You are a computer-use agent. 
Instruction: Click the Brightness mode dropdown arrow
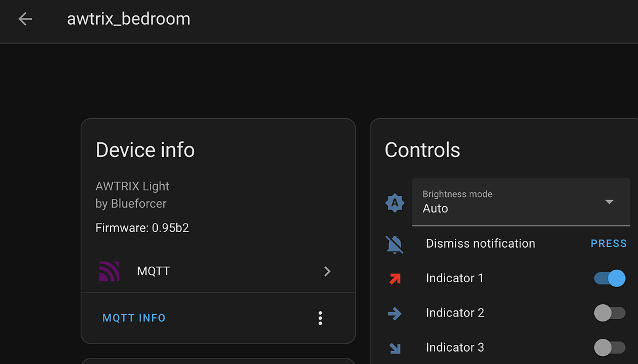click(609, 201)
